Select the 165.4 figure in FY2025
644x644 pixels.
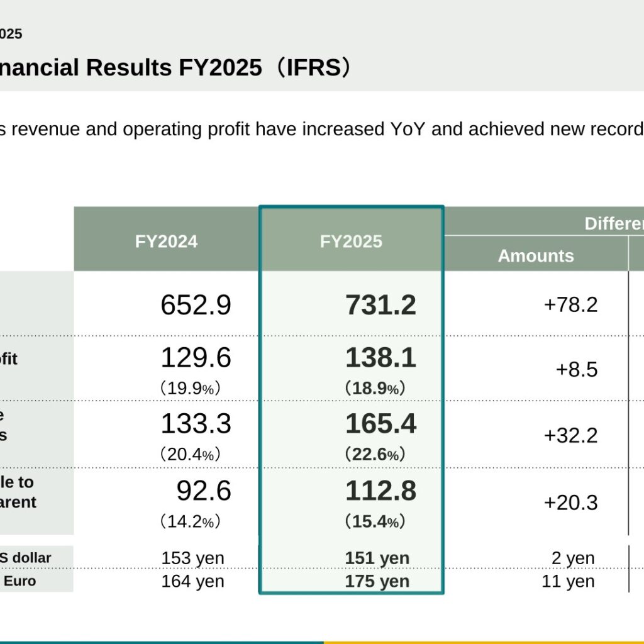(380, 423)
